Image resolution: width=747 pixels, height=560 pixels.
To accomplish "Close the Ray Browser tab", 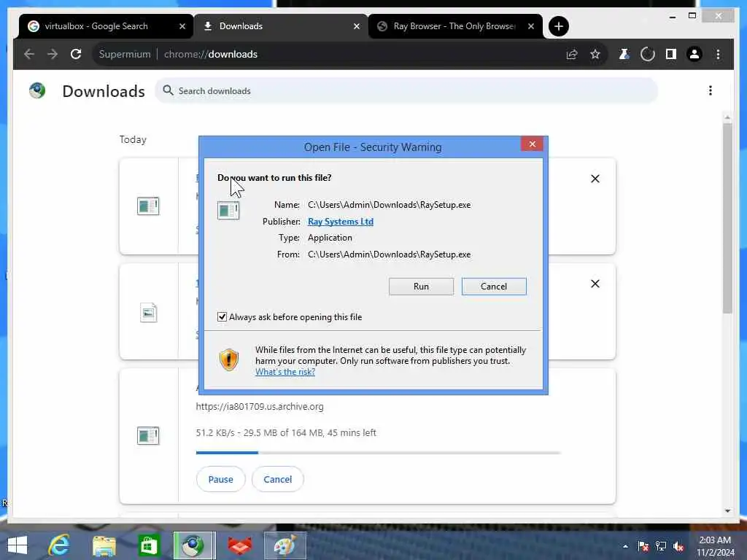I will [x=531, y=26].
